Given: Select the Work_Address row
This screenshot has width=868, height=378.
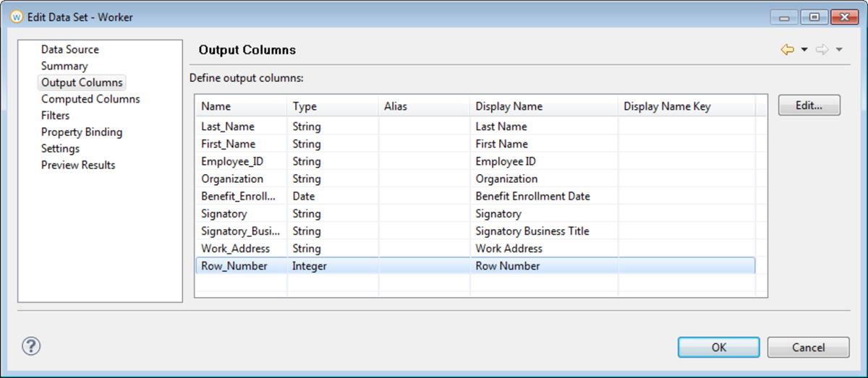Looking at the screenshot, I should pyautogui.click(x=475, y=248).
